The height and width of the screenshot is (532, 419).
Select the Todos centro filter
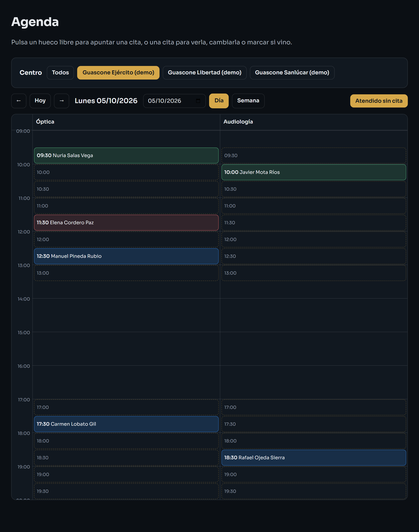60,73
